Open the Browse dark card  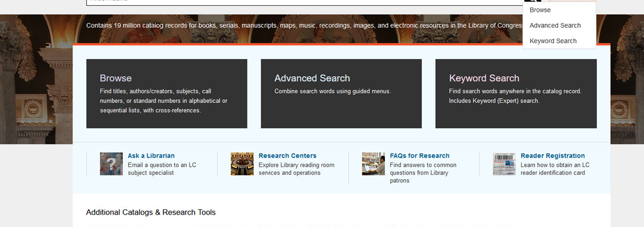[166, 93]
